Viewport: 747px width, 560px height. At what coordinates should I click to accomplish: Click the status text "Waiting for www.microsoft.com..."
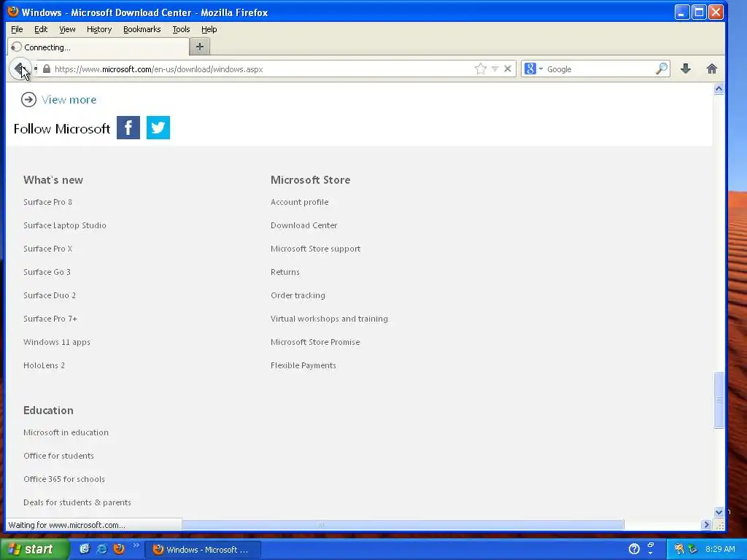coord(66,525)
